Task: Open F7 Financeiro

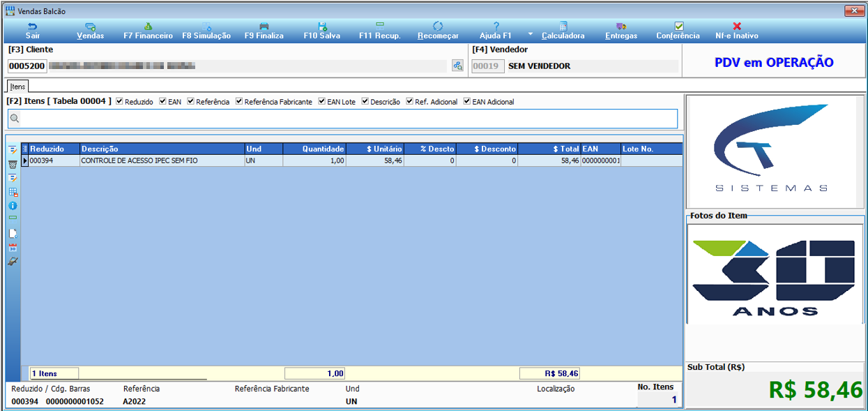Action: (x=148, y=31)
